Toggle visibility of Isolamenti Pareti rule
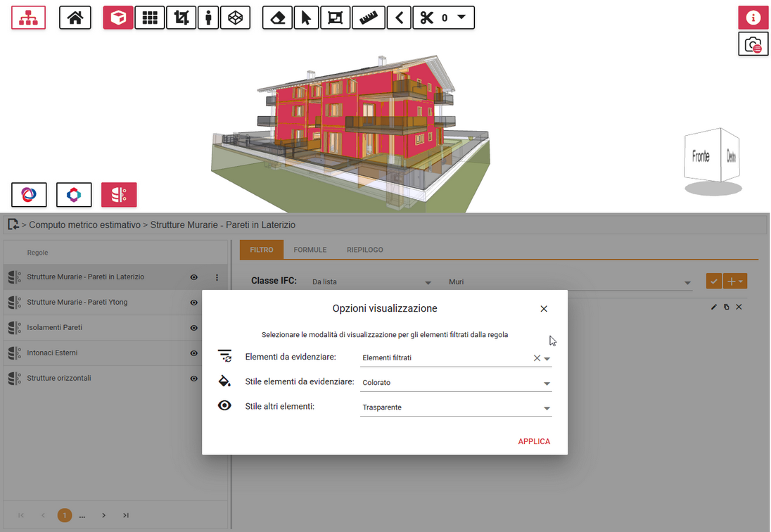The height and width of the screenshot is (532, 771). [x=194, y=328]
